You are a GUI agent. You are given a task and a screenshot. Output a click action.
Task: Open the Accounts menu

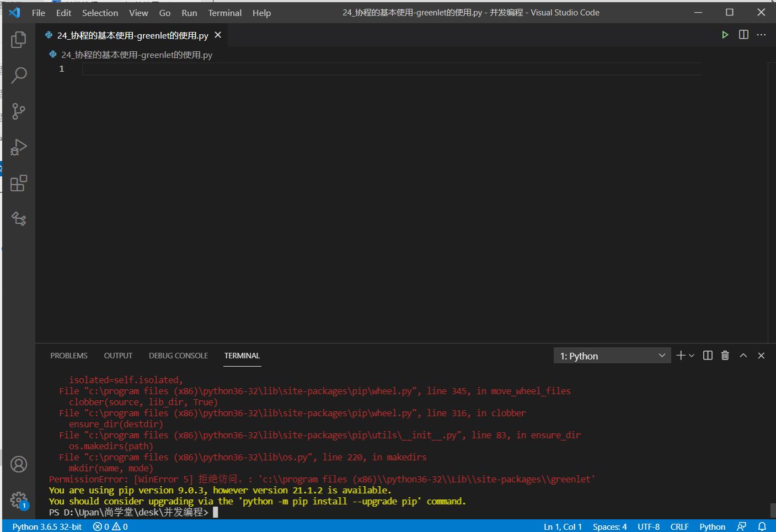point(19,464)
